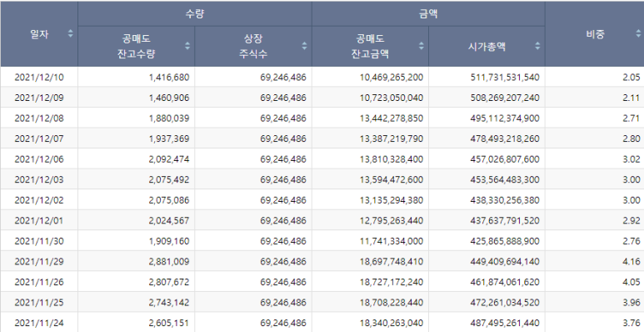Screen dimensions: 644x332
Task: Sort by 비중 arrow icon
Action: coord(639,33)
